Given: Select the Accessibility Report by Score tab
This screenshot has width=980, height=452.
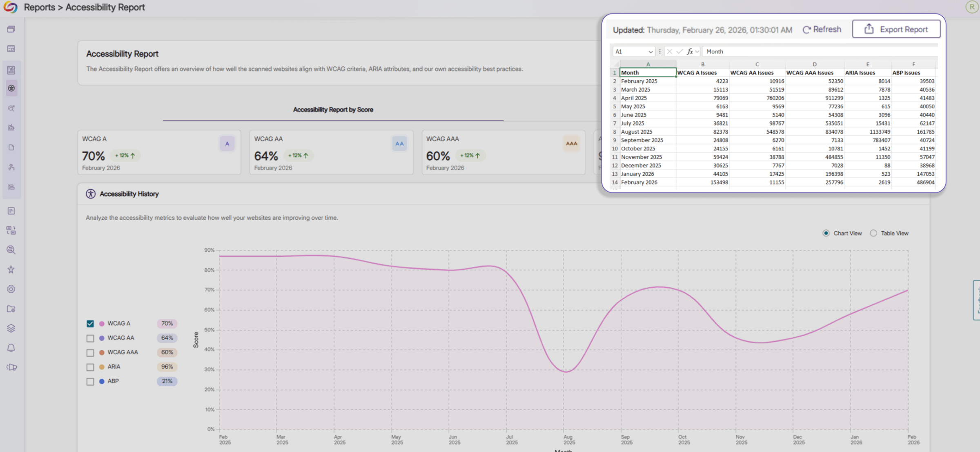Looking at the screenshot, I should tap(333, 110).
